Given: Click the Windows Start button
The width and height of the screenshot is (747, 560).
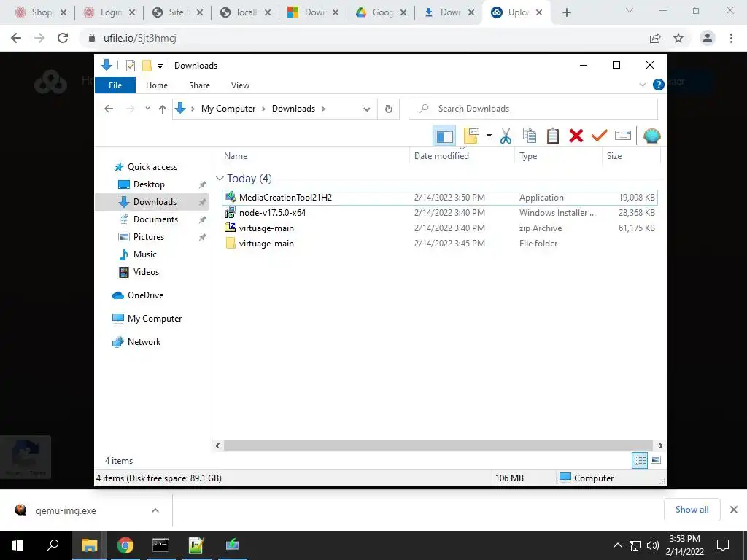Looking at the screenshot, I should point(18,545).
